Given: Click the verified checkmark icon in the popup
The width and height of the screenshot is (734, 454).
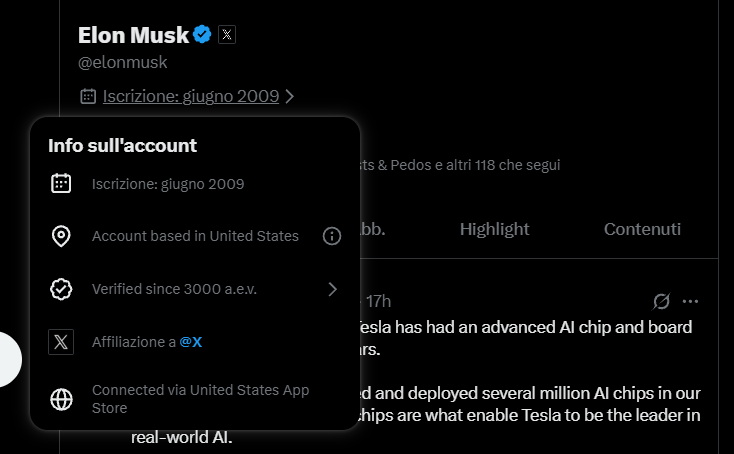Looking at the screenshot, I should (61, 289).
